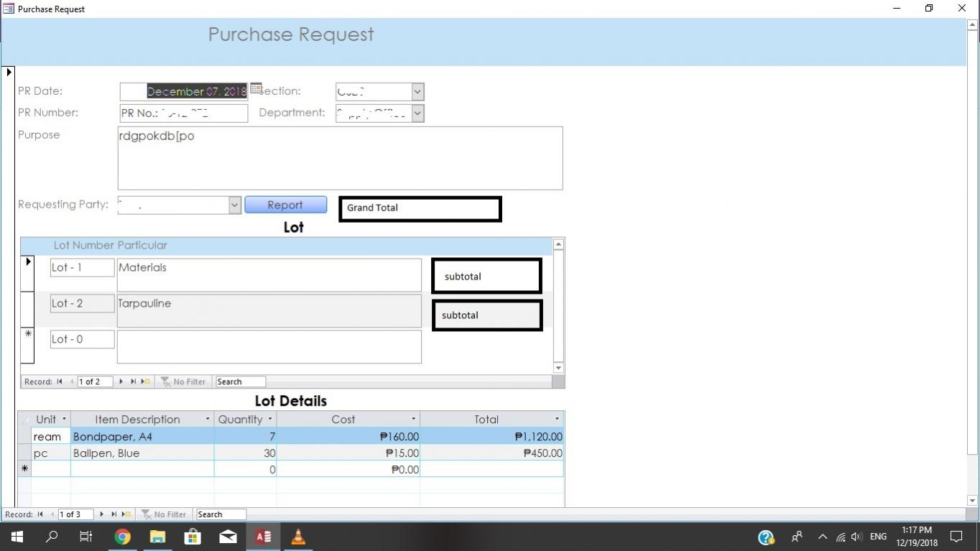Viewport: 980px width, 551px height.
Task: Click new-row asterisk selector in Lot Details
Action: tap(24, 469)
